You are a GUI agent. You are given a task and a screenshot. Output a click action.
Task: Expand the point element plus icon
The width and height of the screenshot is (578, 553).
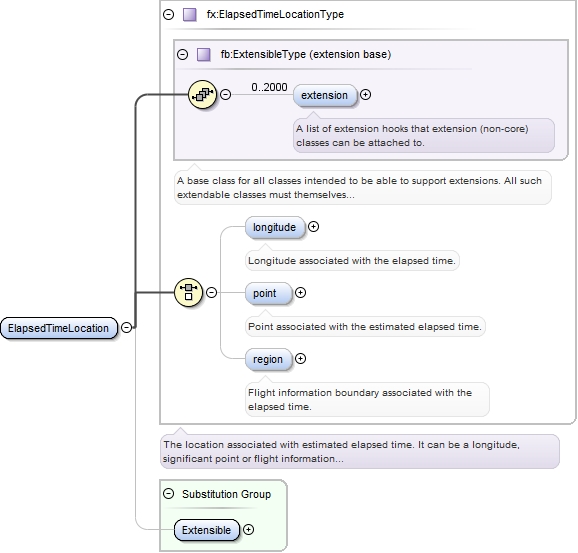[300, 293]
